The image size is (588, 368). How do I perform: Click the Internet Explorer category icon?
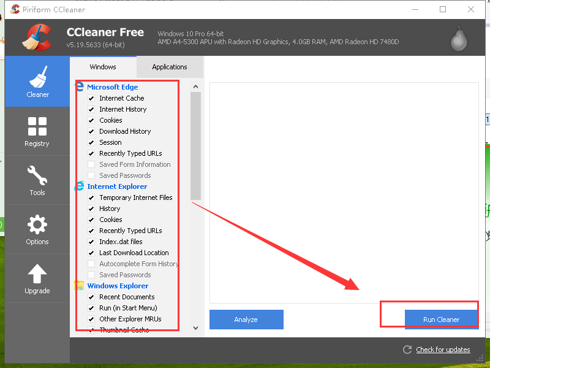tap(80, 186)
